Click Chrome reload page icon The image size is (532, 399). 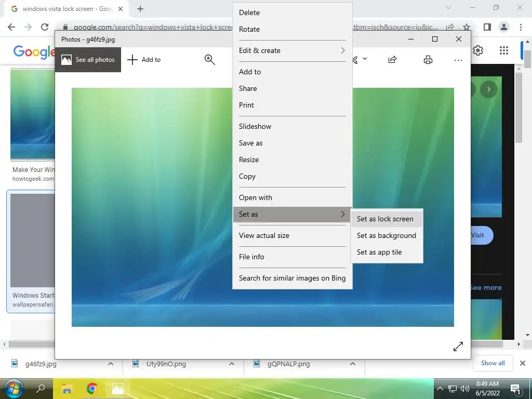(45, 27)
